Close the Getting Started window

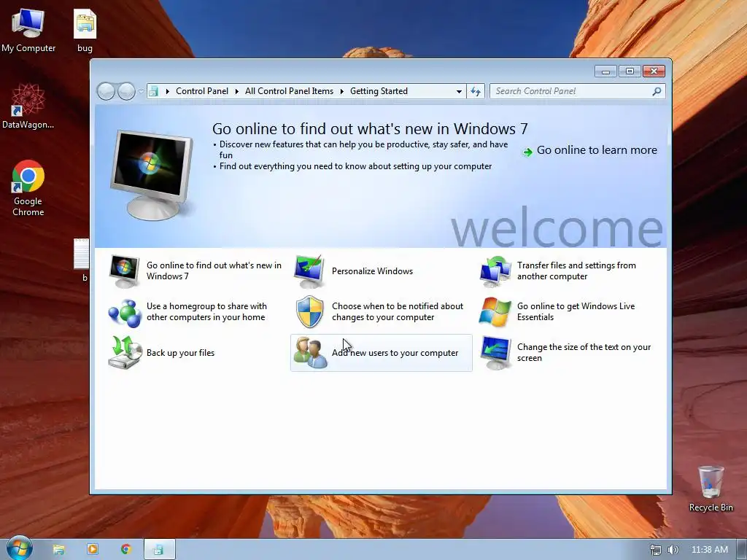point(654,71)
